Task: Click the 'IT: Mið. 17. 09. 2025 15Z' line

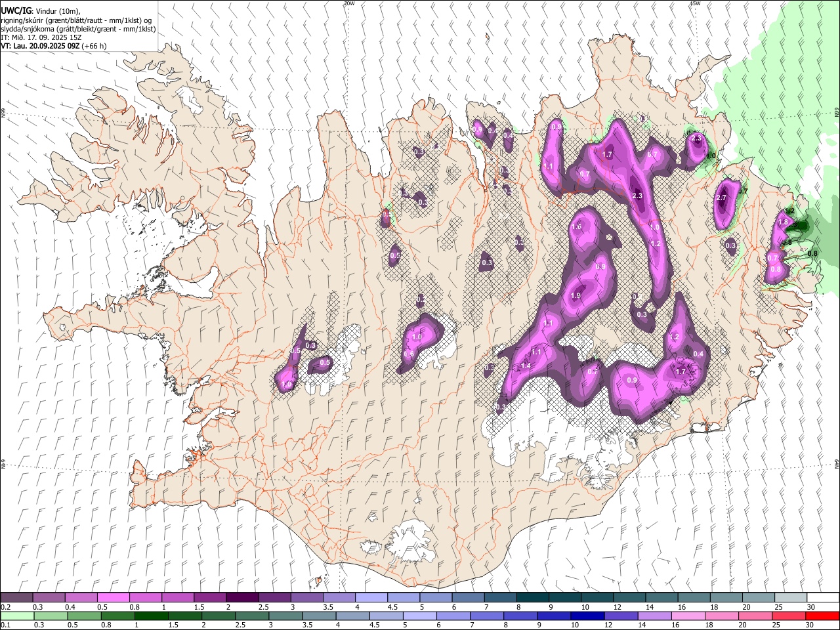Action: (41, 37)
